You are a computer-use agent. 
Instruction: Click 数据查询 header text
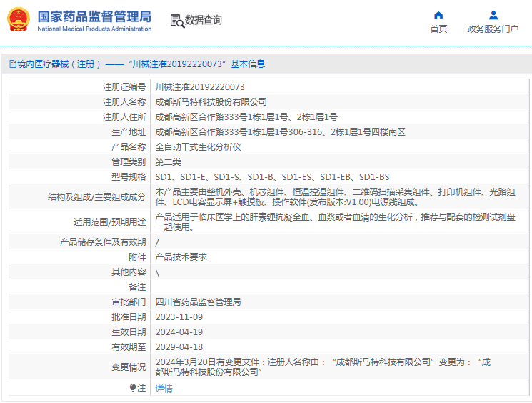click(x=204, y=20)
